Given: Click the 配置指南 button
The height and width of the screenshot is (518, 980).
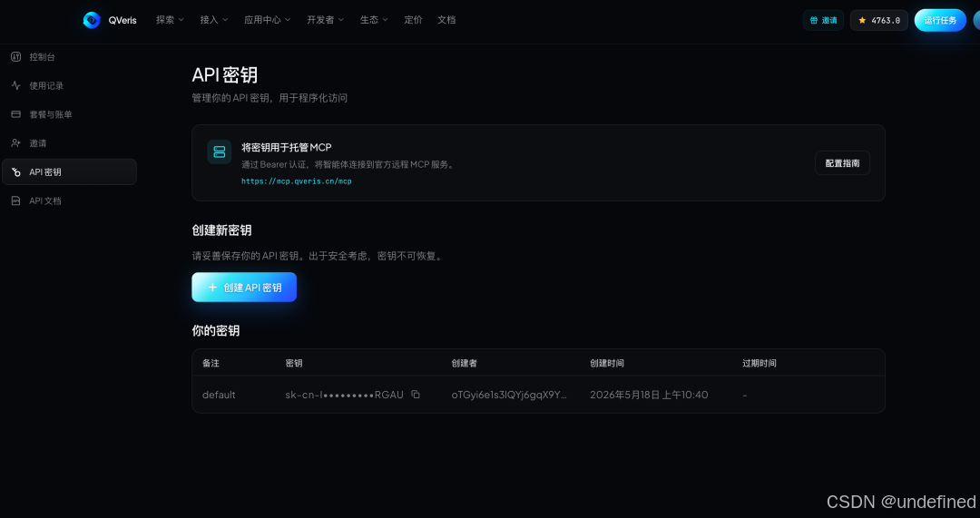Looking at the screenshot, I should (x=842, y=163).
